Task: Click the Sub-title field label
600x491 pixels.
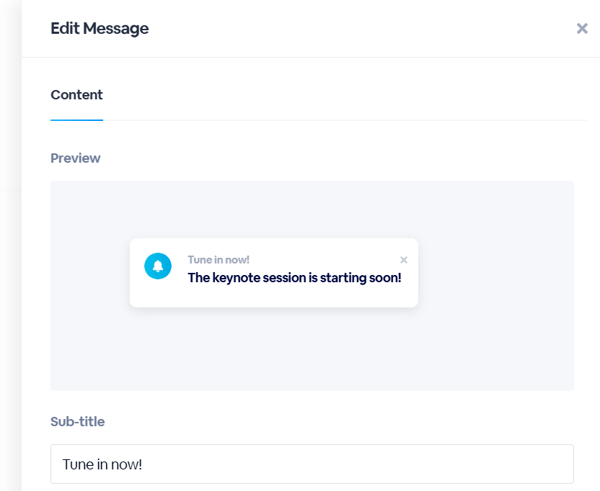Action: click(78, 421)
